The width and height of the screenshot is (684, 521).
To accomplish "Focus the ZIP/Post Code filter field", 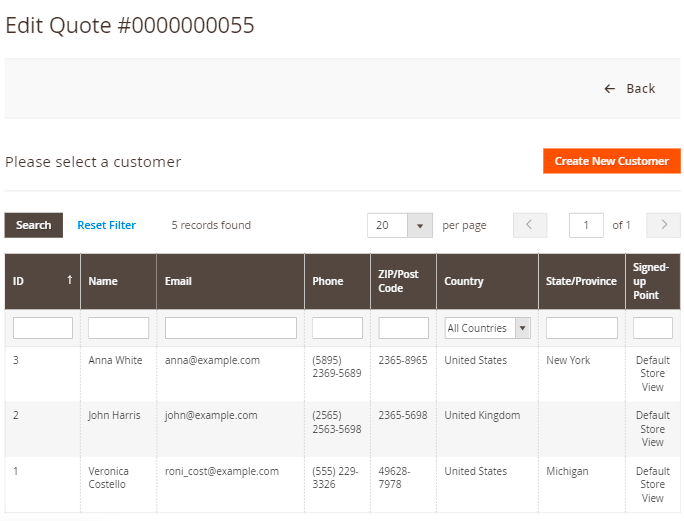I will (404, 328).
